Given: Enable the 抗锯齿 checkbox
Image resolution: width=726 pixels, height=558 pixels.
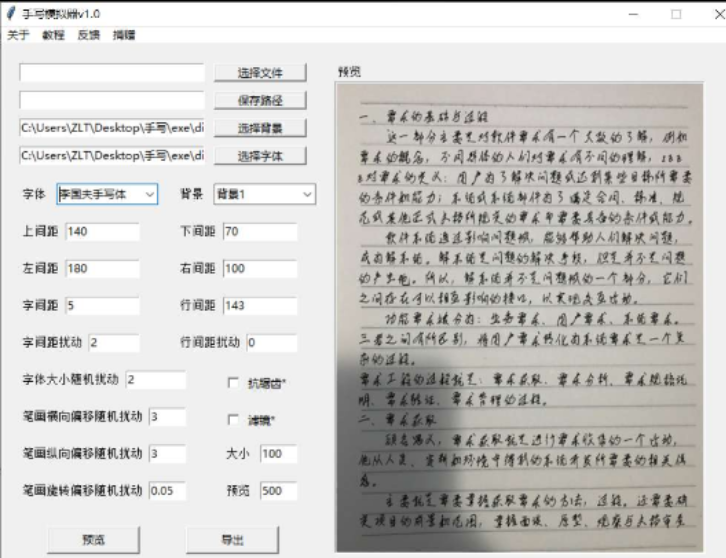Looking at the screenshot, I should [234, 382].
